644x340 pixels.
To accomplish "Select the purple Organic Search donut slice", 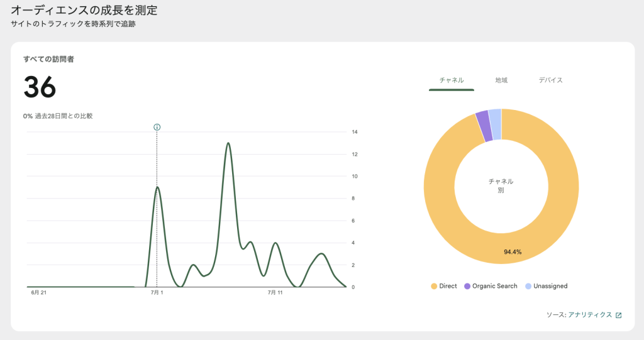I will [482, 118].
